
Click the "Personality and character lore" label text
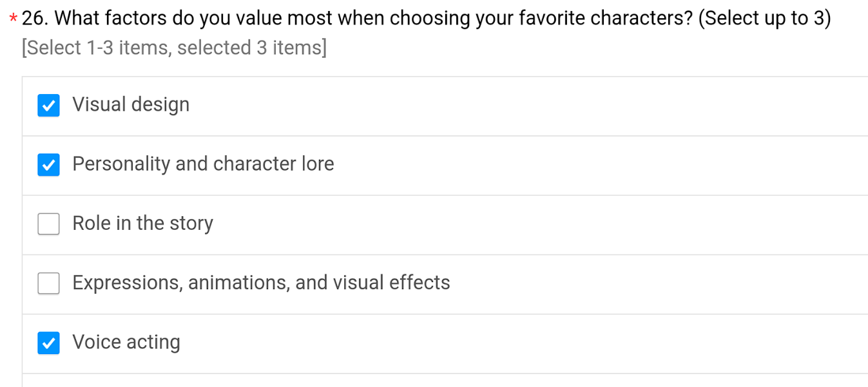(x=203, y=164)
